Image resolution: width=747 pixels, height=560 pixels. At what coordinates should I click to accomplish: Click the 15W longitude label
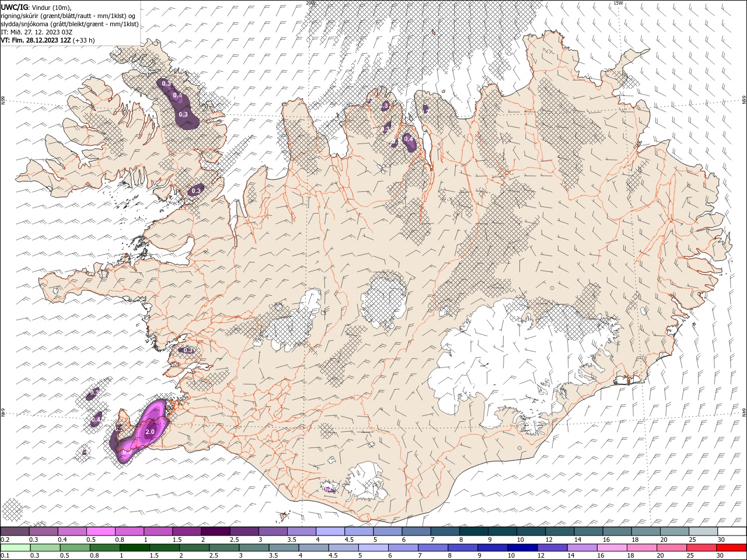(x=619, y=3)
